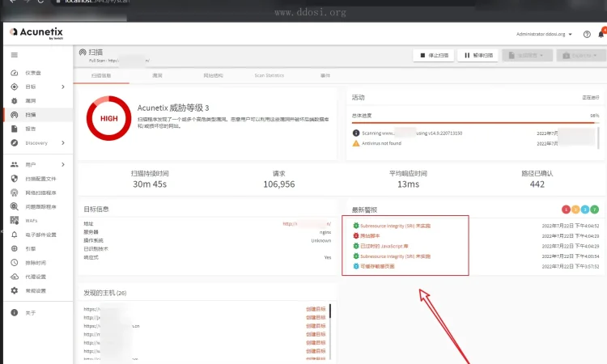Open the About info icon (关于)
607x364 pixels.
point(15,312)
